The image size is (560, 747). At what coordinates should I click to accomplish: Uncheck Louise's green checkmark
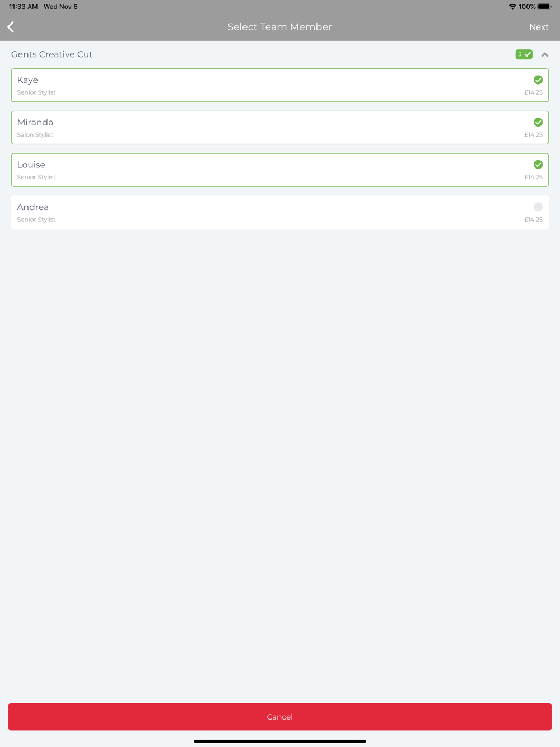[x=538, y=165]
